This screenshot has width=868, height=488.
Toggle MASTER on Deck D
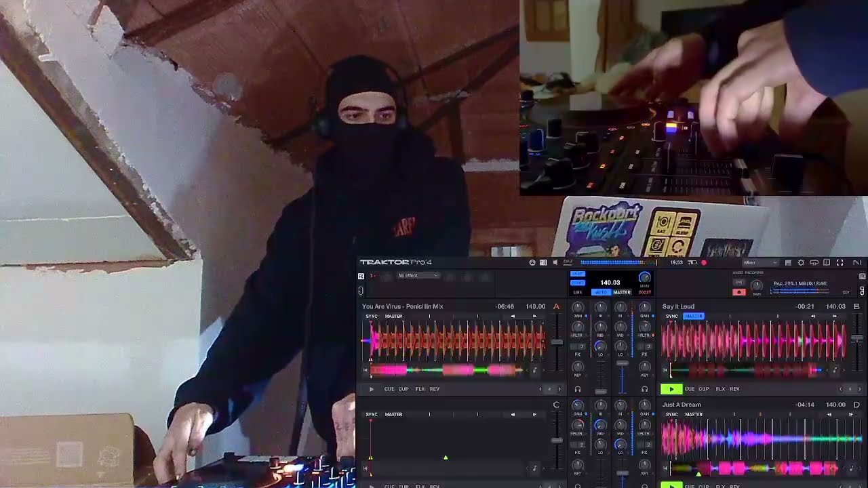pyautogui.click(x=694, y=414)
